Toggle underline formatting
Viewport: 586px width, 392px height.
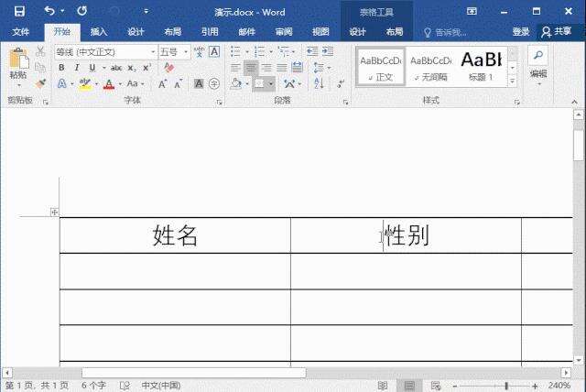tap(92, 68)
